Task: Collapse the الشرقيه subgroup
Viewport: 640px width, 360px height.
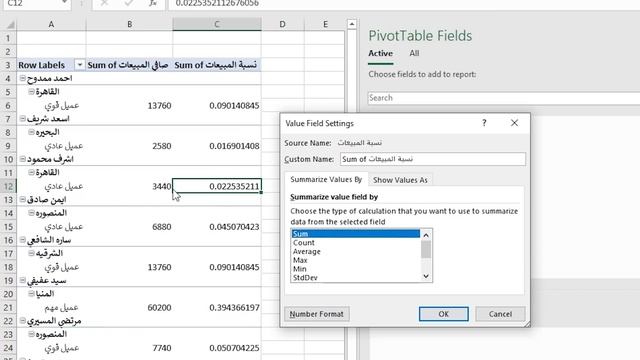Action: point(31,253)
